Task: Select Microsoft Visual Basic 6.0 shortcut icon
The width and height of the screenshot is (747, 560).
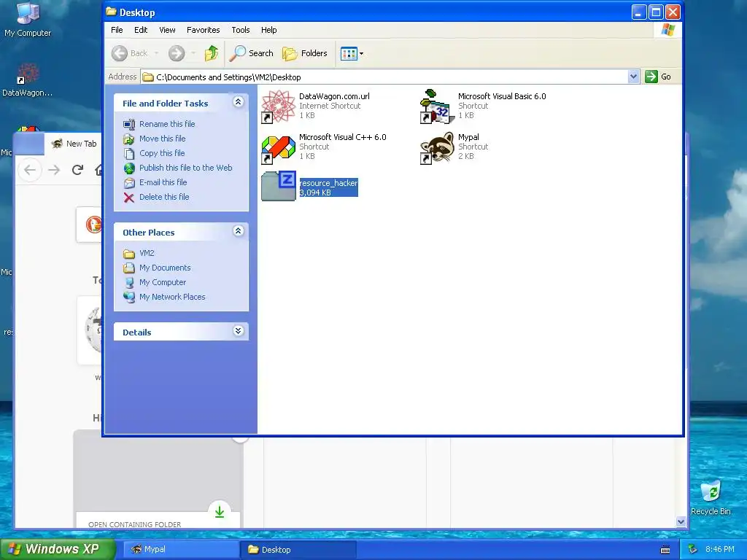Action: click(437, 106)
